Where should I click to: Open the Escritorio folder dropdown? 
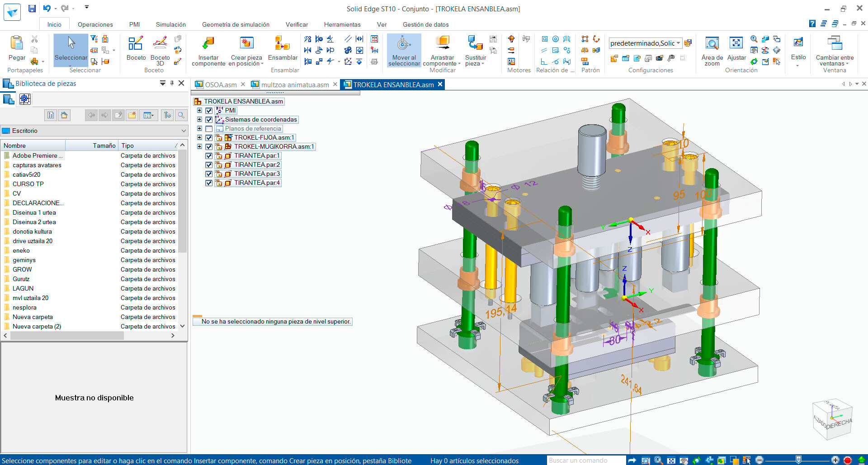tap(184, 131)
